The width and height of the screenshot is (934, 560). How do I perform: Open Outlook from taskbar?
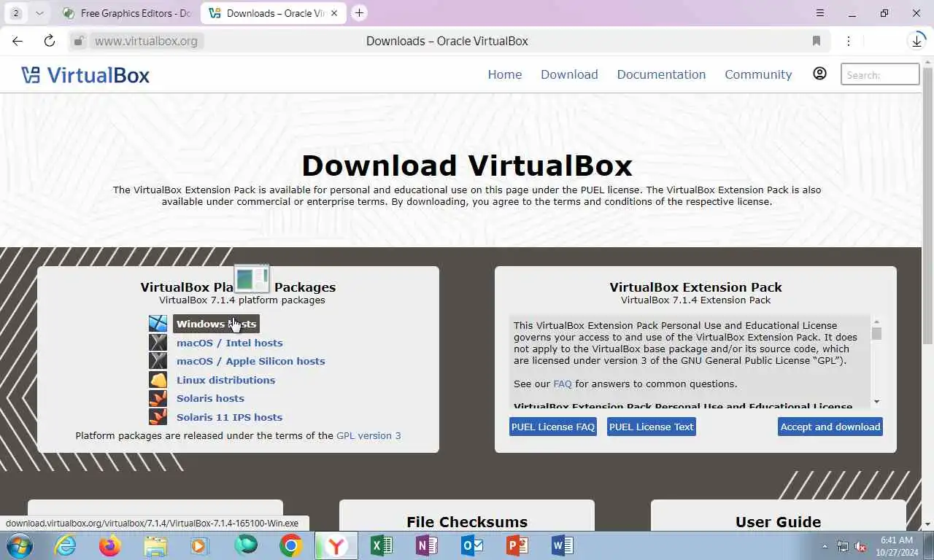tap(472, 545)
